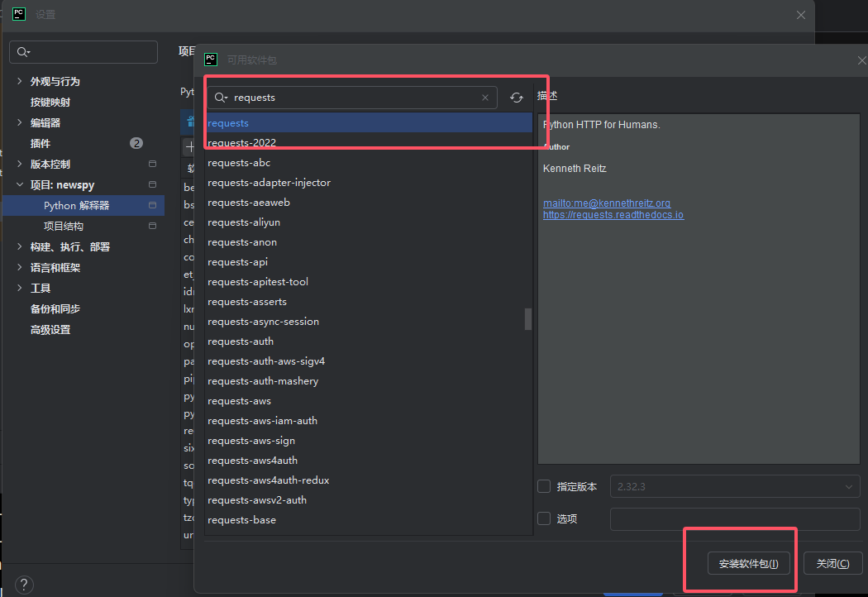Open the version 2.32.3 dropdown

point(735,486)
